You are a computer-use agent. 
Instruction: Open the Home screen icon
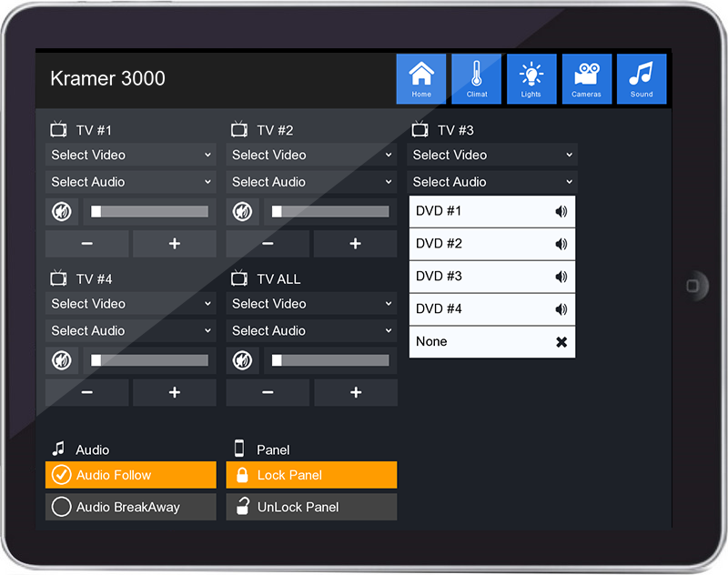pos(420,78)
